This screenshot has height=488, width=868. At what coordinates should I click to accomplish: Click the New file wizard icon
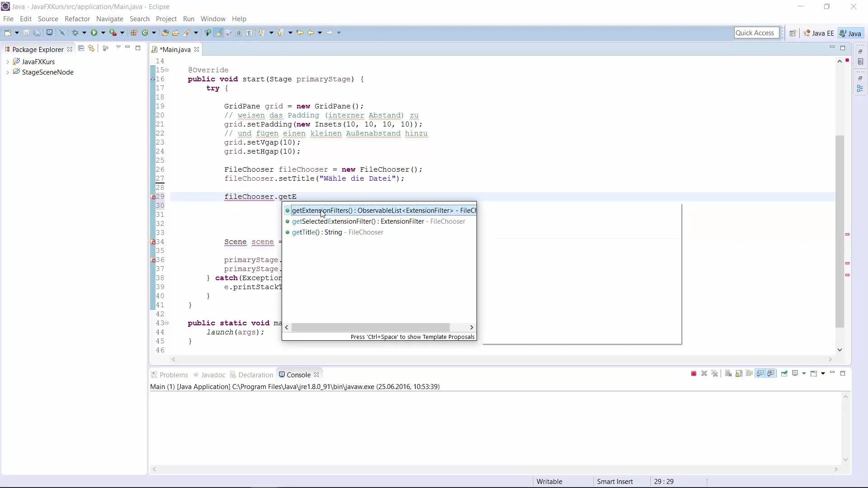[8, 33]
